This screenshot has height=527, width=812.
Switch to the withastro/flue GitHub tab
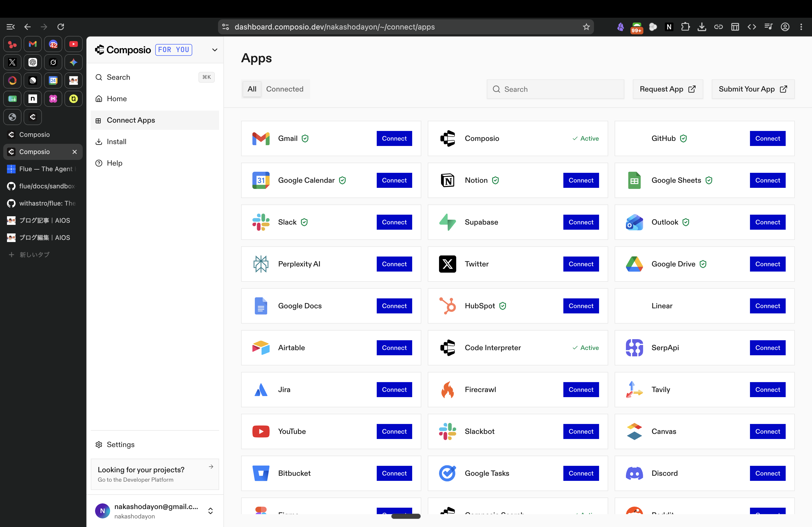(x=43, y=203)
